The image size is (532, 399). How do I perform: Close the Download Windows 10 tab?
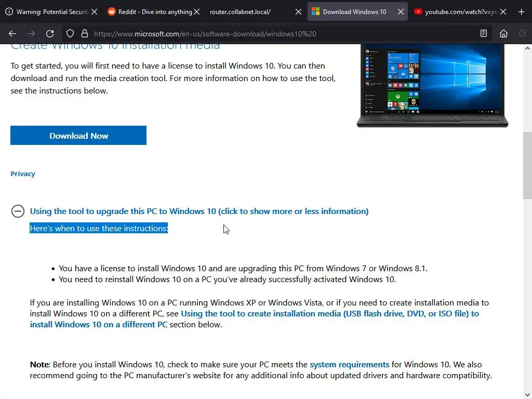pyautogui.click(x=401, y=12)
